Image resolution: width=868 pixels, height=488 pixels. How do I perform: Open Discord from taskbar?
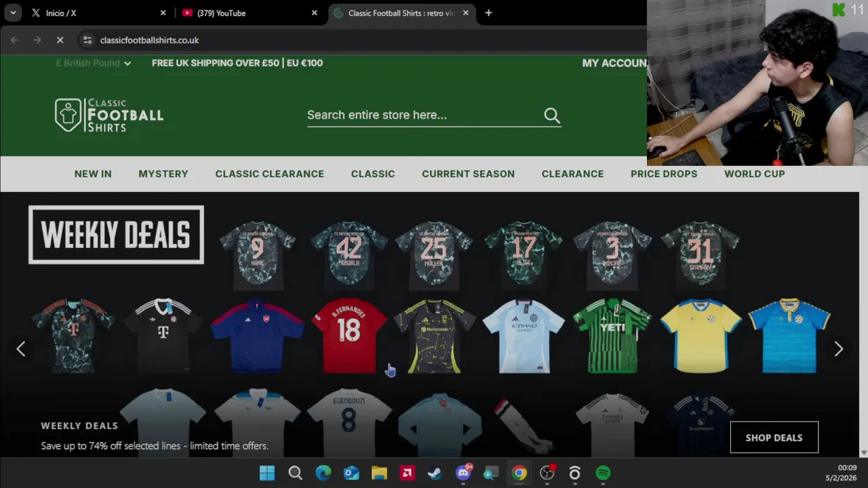[x=464, y=473]
